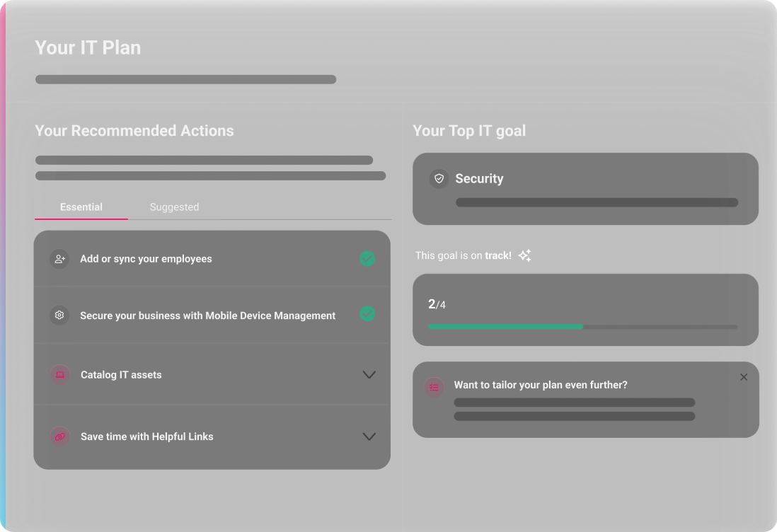Image resolution: width=777 pixels, height=532 pixels.
Task: Click the green goal progress bar
Action: [x=505, y=327]
